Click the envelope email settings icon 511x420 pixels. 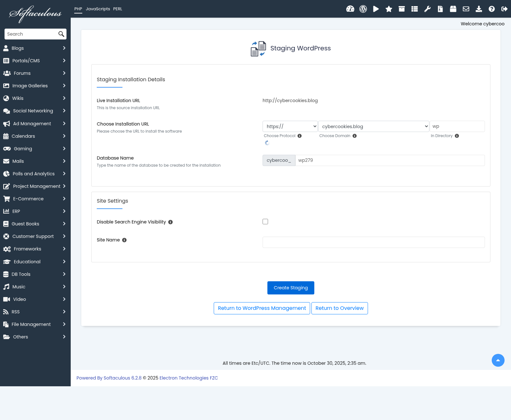(x=466, y=9)
